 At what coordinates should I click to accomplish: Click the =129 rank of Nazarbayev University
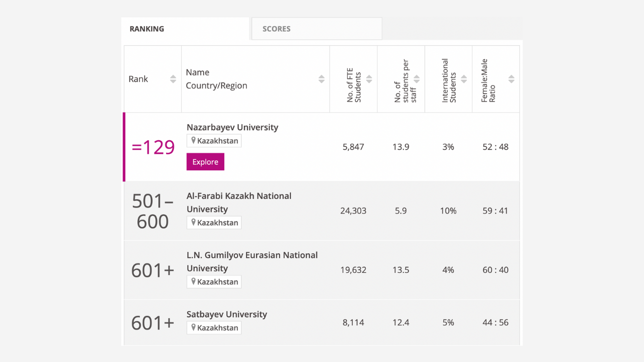[x=153, y=147]
